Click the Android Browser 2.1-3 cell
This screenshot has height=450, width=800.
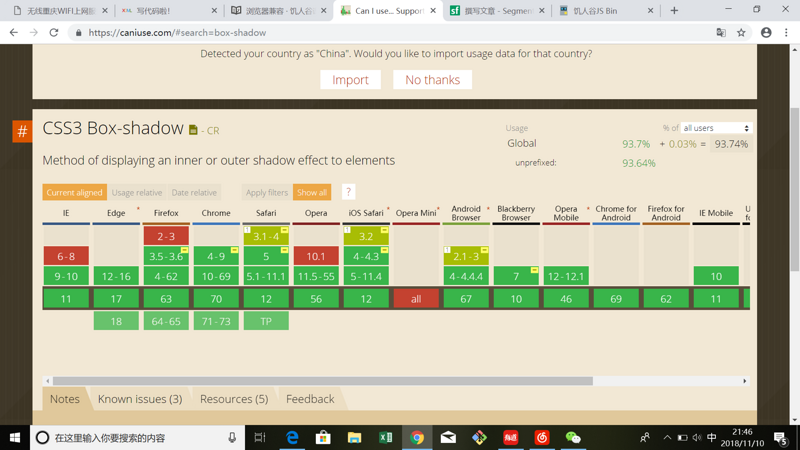pos(466,256)
